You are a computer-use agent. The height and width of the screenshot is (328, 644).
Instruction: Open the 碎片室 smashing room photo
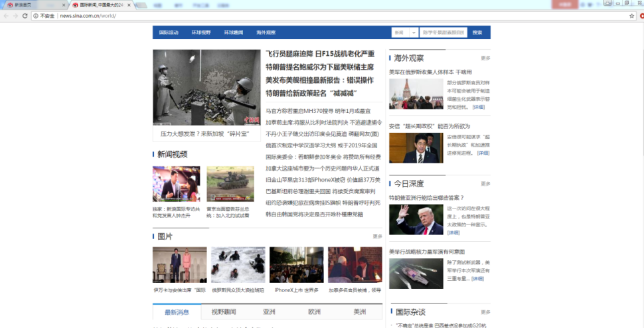(206, 88)
